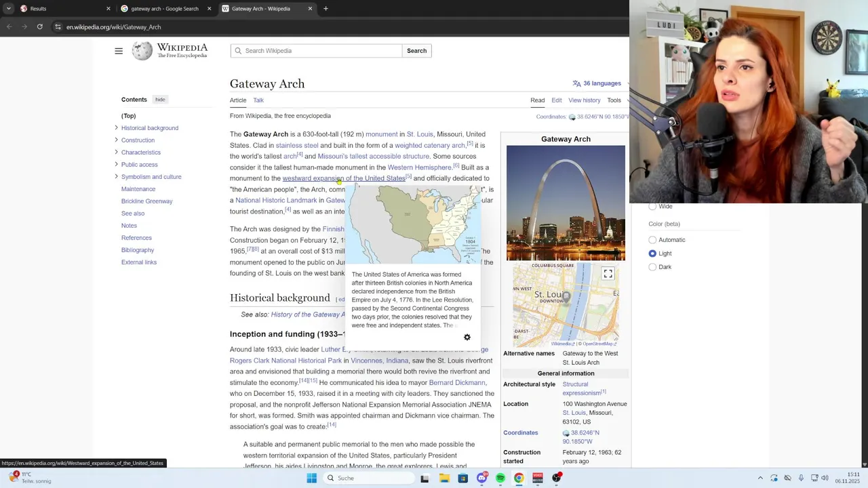The width and height of the screenshot is (868, 488).
Task: Open Windows Start menu
Action: pyautogui.click(x=311, y=478)
